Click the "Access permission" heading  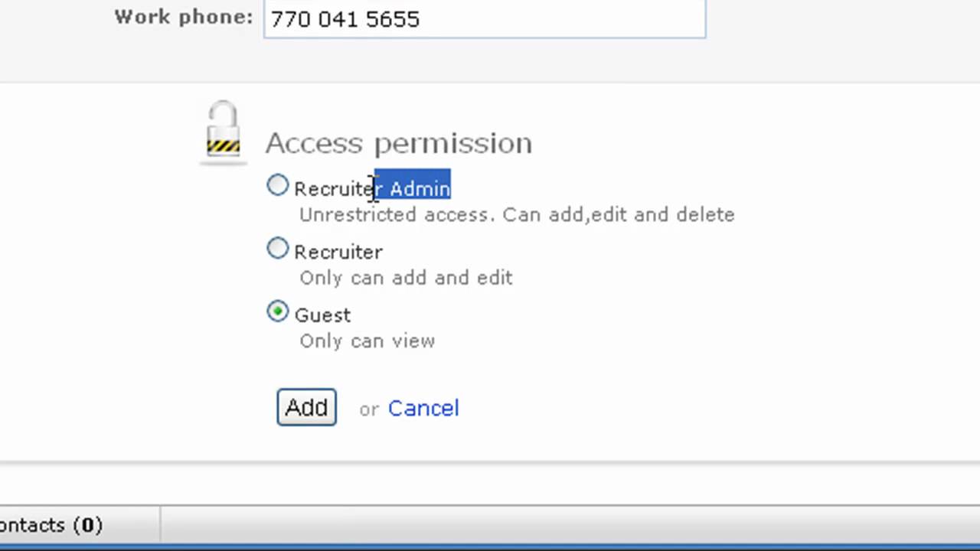[398, 143]
